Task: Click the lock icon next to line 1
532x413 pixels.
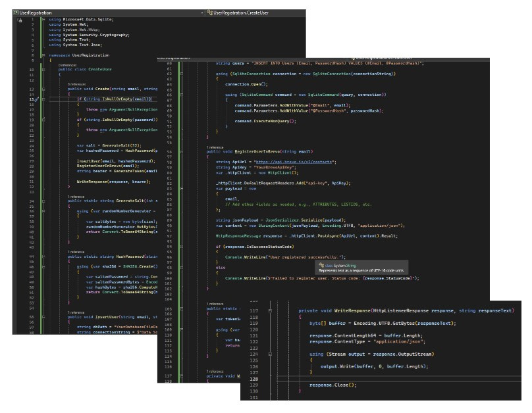Action: [x=20, y=20]
